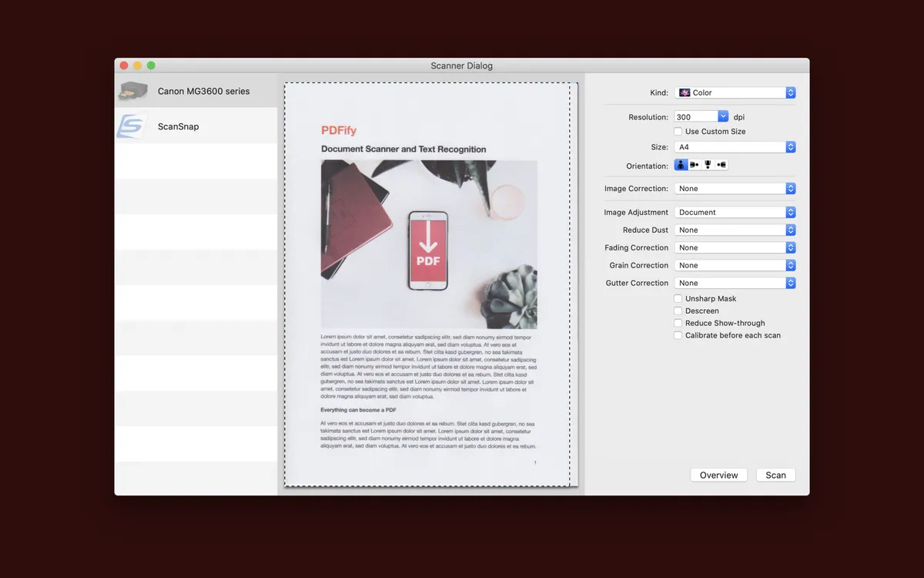Click the phone PDF image in preview
Viewport: 924px width, 578px height.
pyautogui.click(x=428, y=250)
